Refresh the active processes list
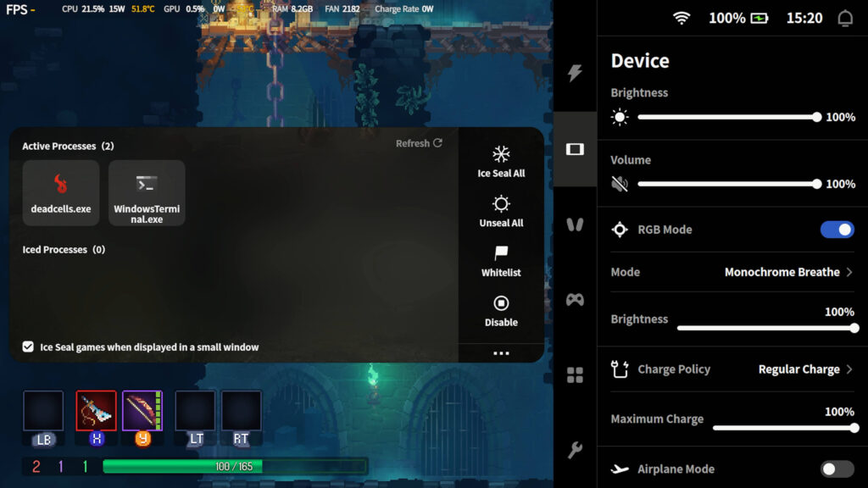The width and height of the screenshot is (868, 488). (419, 143)
